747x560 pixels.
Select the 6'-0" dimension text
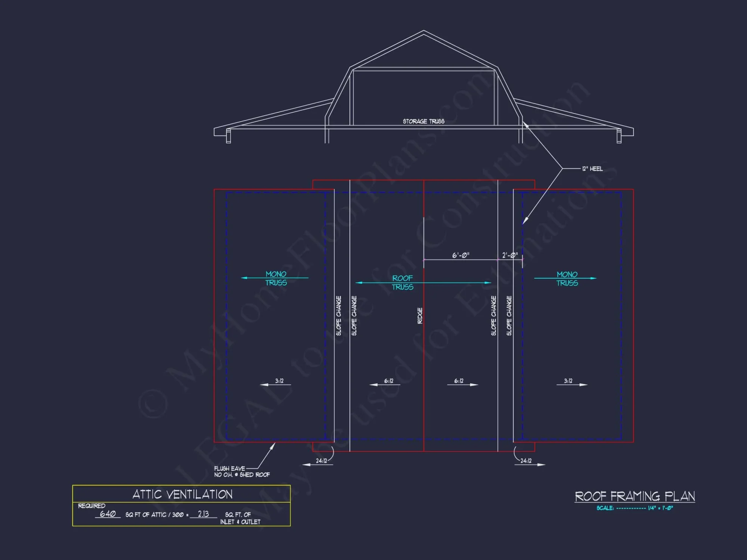pyautogui.click(x=461, y=255)
